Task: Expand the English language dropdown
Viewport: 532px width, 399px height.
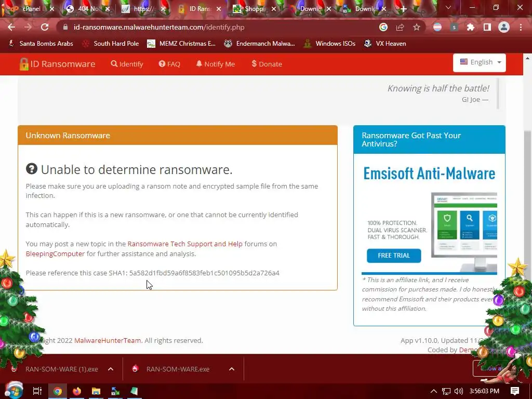Action: pyautogui.click(x=480, y=62)
